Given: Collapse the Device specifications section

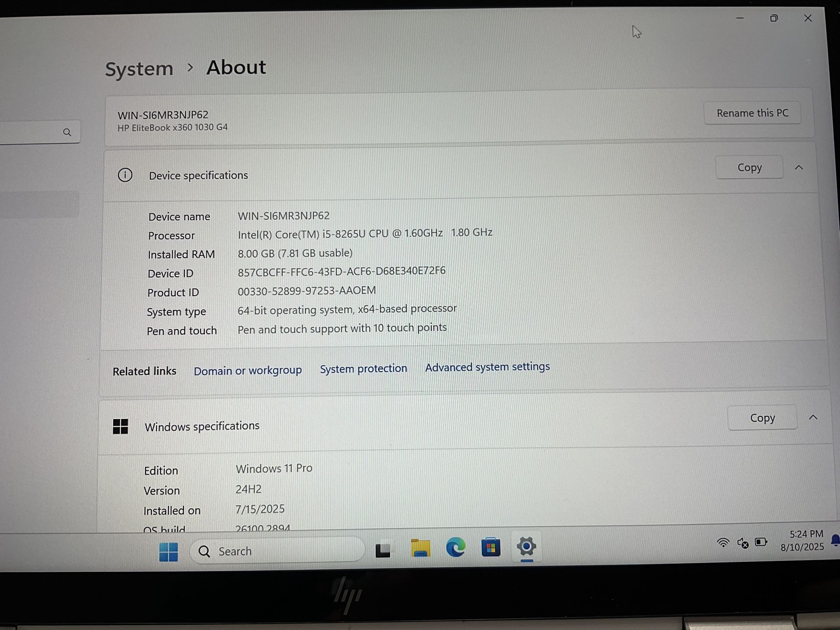Looking at the screenshot, I should pyautogui.click(x=799, y=168).
